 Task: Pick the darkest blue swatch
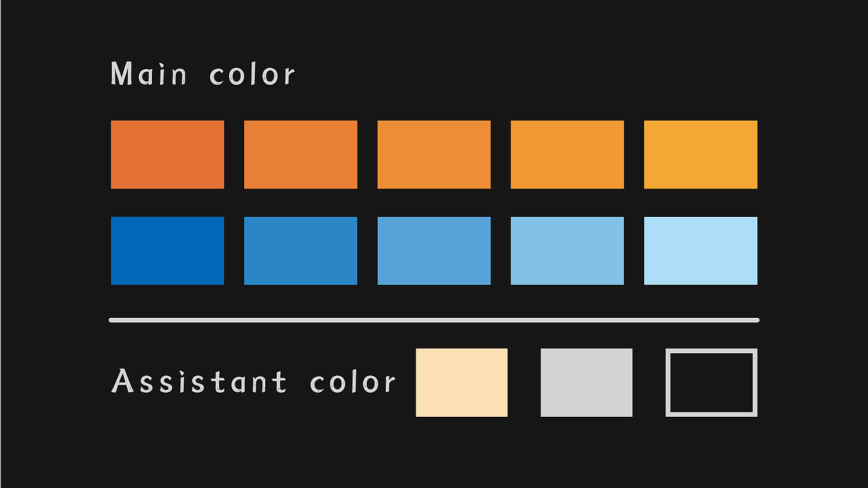coord(167,251)
